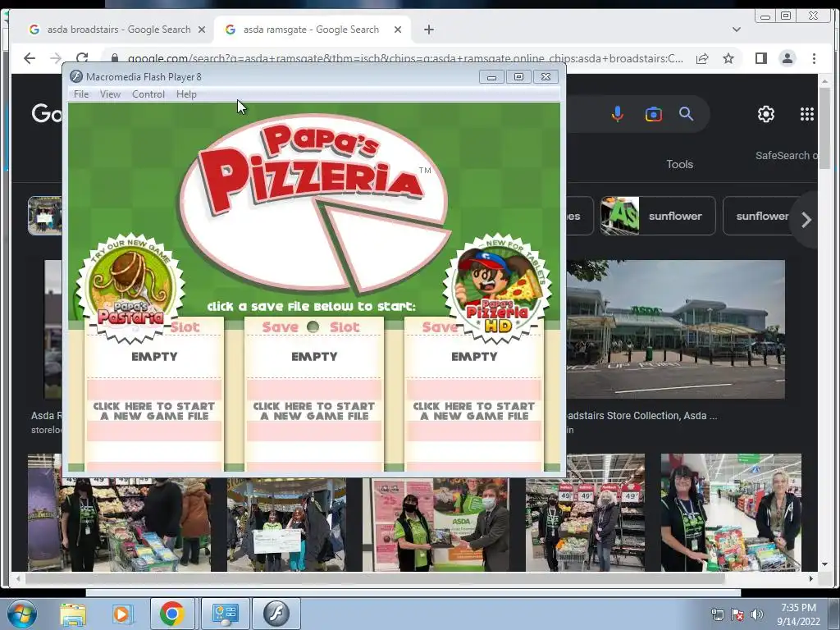Open the Tools option in Google Images
The height and width of the screenshot is (630, 840).
679,164
